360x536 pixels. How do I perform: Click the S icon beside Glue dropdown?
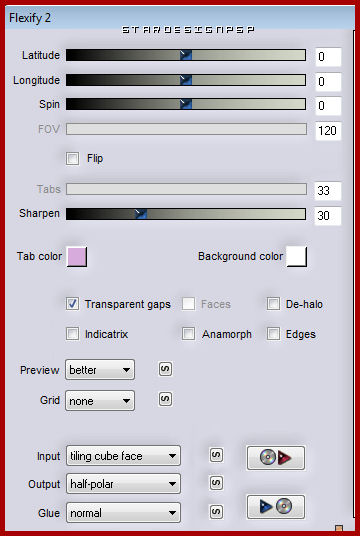[216, 512]
